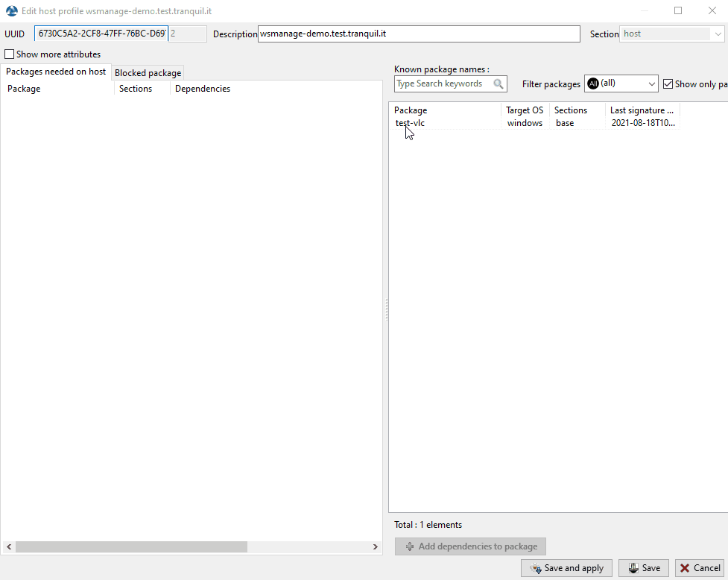The height and width of the screenshot is (580, 728).
Task: Open the Filter packages dropdown
Action: click(x=621, y=84)
